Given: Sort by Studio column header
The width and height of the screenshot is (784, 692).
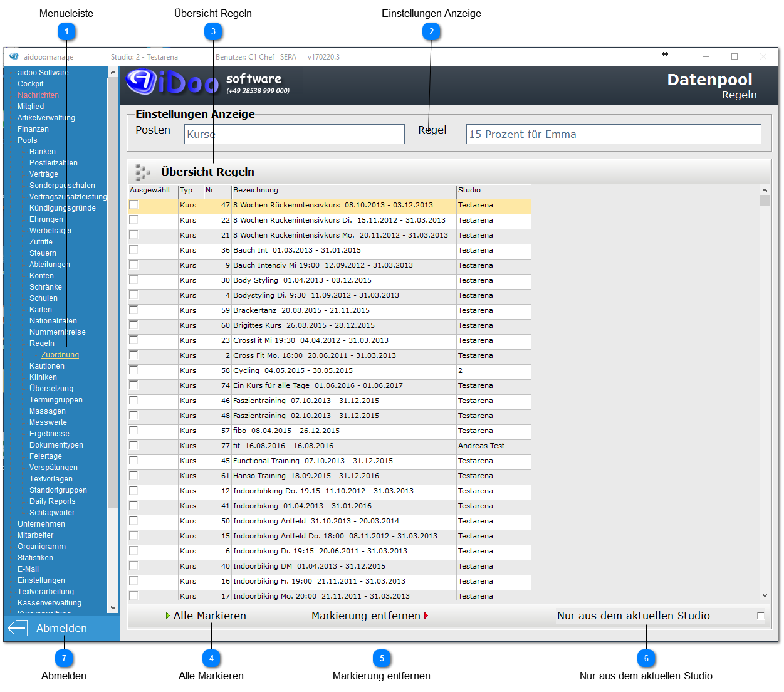Looking at the screenshot, I should tap(494, 190).
